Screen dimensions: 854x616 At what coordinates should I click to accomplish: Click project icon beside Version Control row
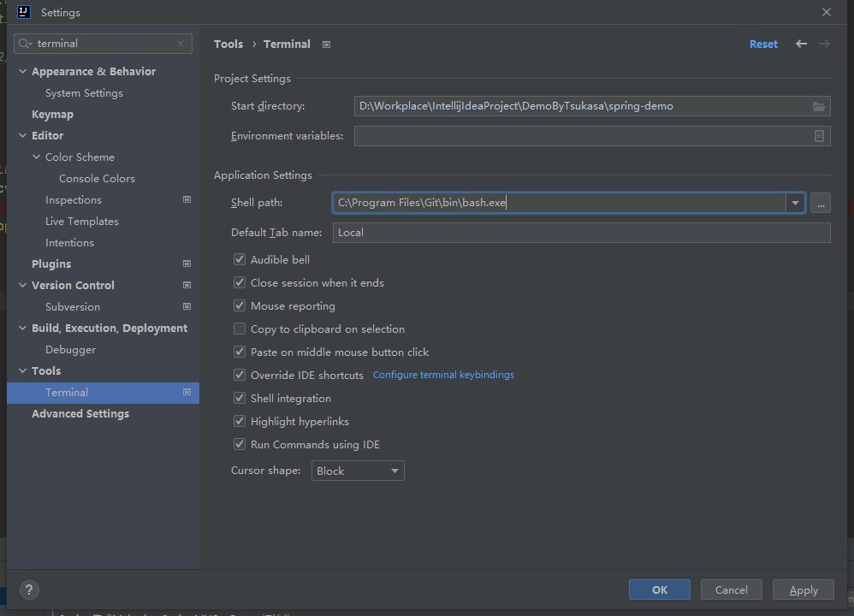point(187,286)
